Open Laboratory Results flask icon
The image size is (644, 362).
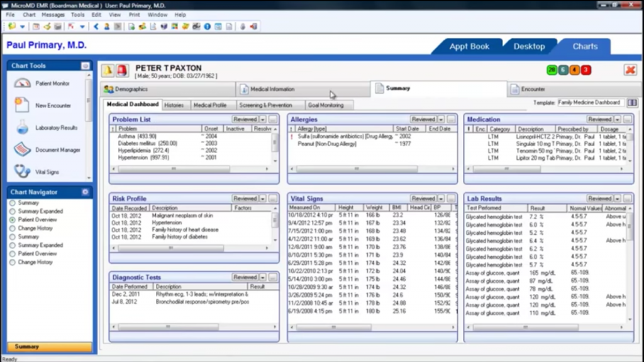[x=23, y=127]
